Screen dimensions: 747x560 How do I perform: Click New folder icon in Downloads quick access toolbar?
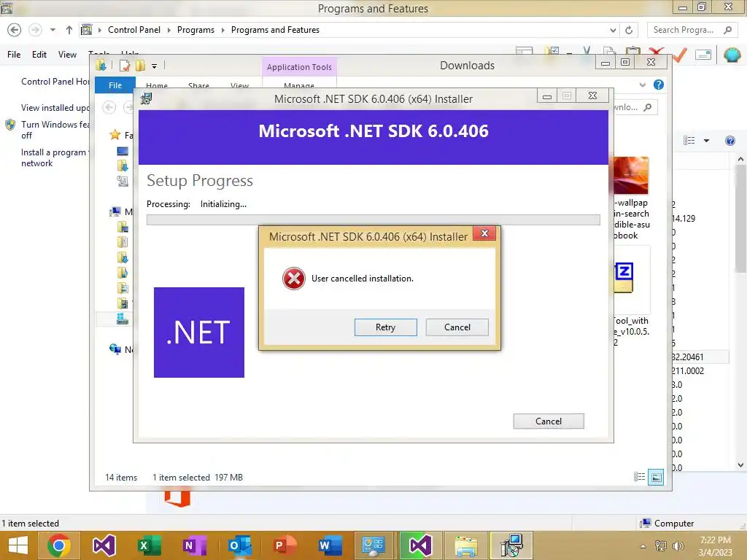[x=140, y=65]
